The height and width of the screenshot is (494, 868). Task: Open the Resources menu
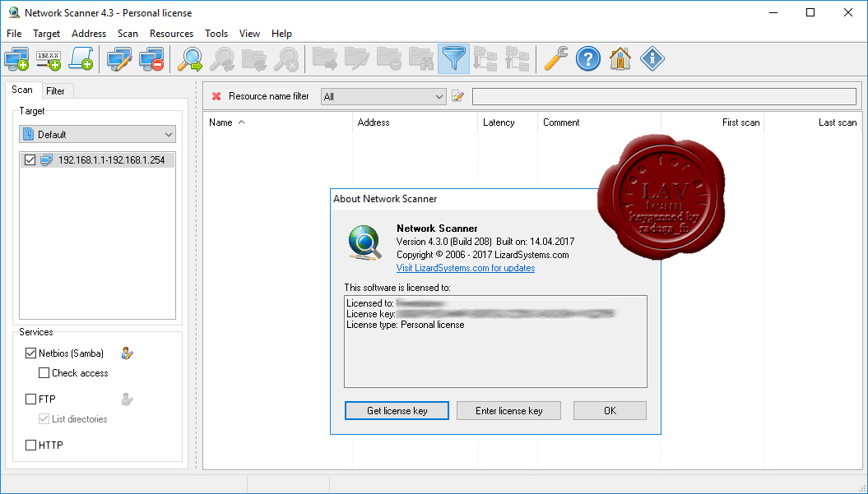tap(171, 34)
